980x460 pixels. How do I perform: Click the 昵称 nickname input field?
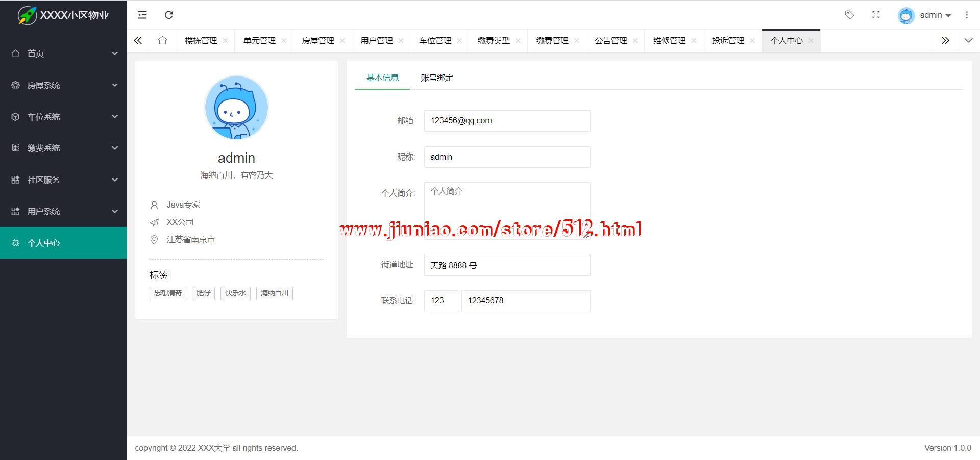pos(507,157)
